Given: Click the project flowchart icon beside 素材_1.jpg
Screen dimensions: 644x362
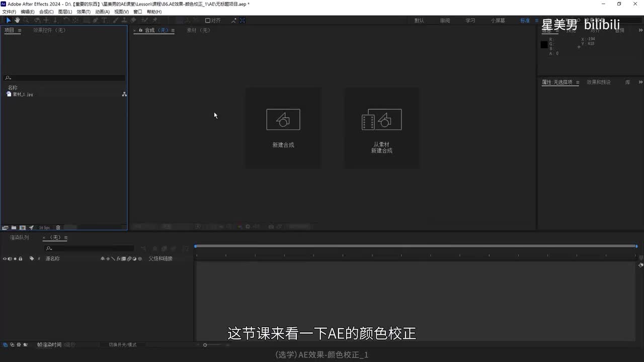Looking at the screenshot, I should 124,94.
